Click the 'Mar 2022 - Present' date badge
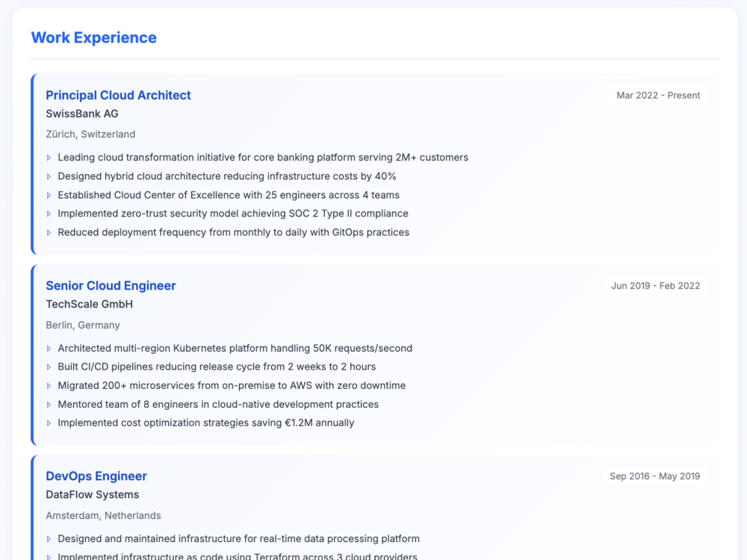Viewport: 747px width, 560px height. point(658,96)
